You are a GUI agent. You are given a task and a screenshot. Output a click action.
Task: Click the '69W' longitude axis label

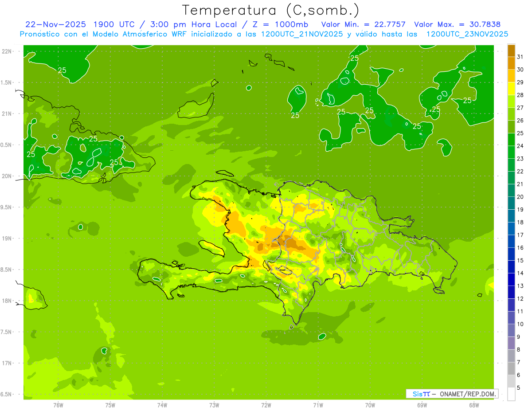422,405
